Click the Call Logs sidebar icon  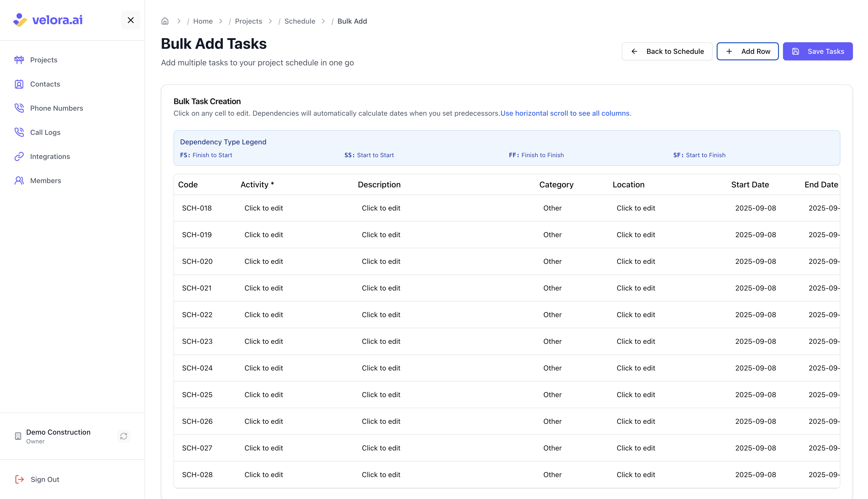(19, 132)
